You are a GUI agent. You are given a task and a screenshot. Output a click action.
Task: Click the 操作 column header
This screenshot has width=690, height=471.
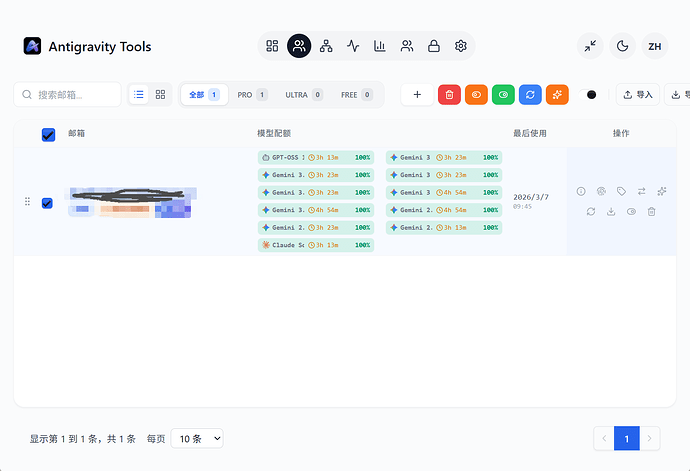tap(621, 133)
